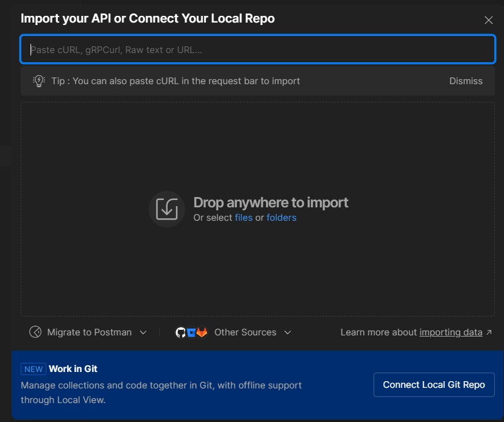Image resolution: width=504 pixels, height=422 pixels.
Task: Click the NEW badge beside Work in Git
Action: click(34, 369)
